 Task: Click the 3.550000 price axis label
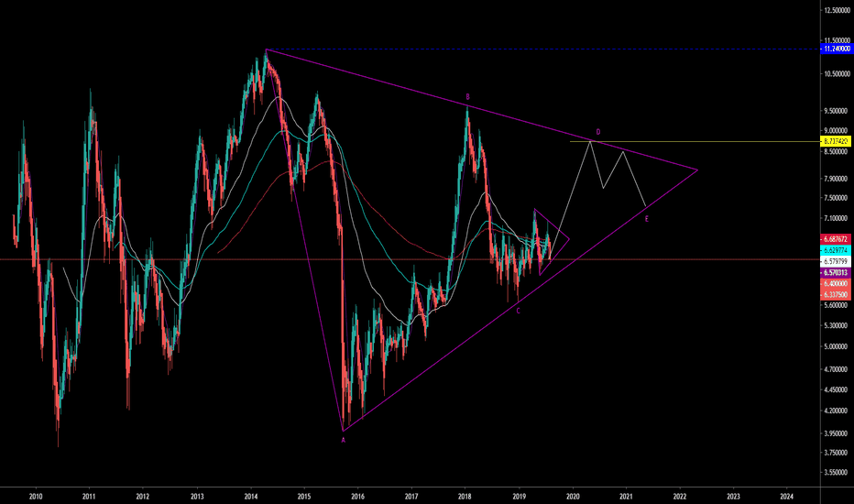pos(838,473)
